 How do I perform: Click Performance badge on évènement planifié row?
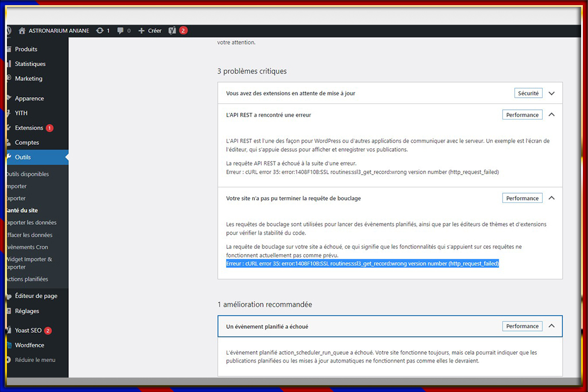[x=522, y=326]
